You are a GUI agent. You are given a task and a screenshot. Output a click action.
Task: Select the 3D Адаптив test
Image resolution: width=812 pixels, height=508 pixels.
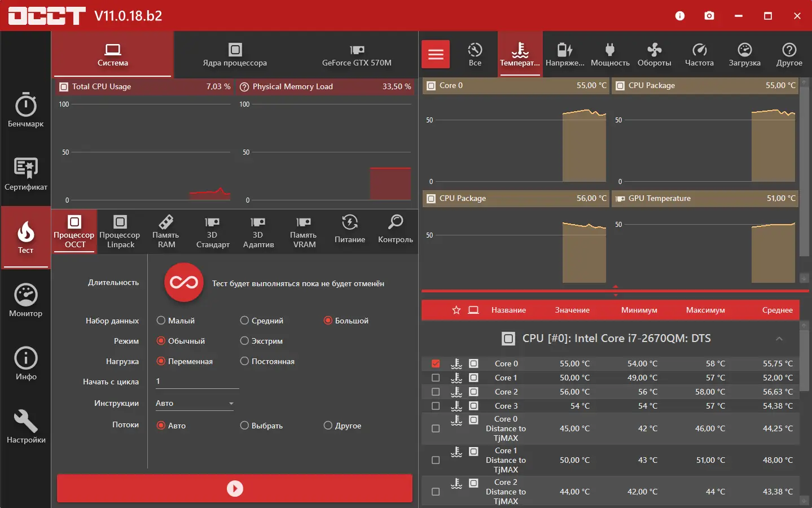click(x=258, y=231)
